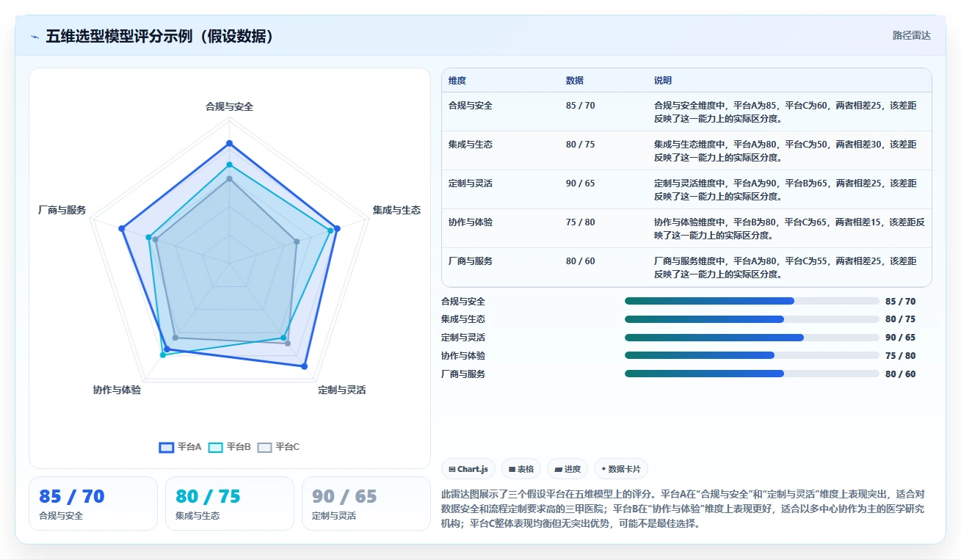961x560 pixels.
Task: Click the 定制与灵活 progress bar
Action: click(752, 338)
